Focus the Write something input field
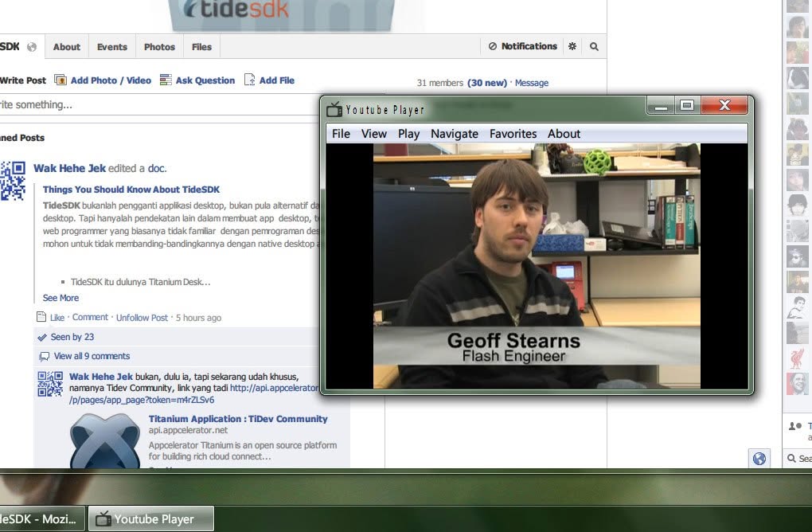The image size is (812, 532). click(x=158, y=104)
